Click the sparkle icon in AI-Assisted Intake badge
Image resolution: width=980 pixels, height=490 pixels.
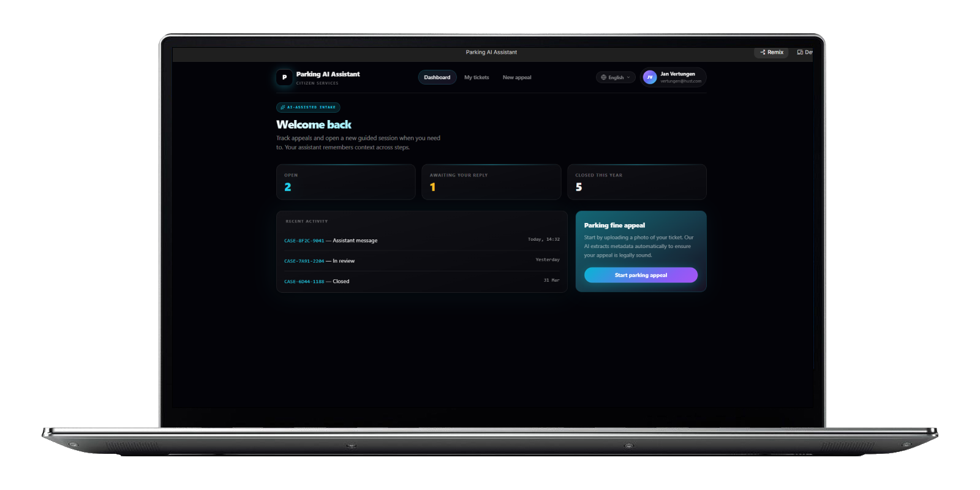click(282, 107)
